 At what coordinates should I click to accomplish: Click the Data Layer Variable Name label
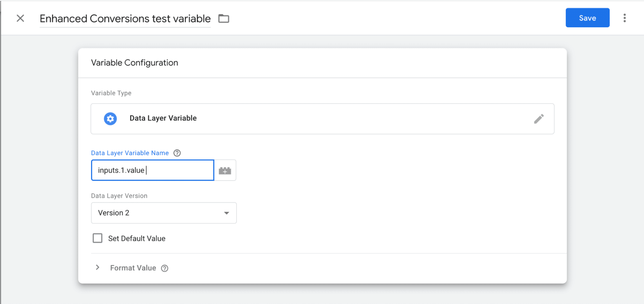click(x=130, y=153)
